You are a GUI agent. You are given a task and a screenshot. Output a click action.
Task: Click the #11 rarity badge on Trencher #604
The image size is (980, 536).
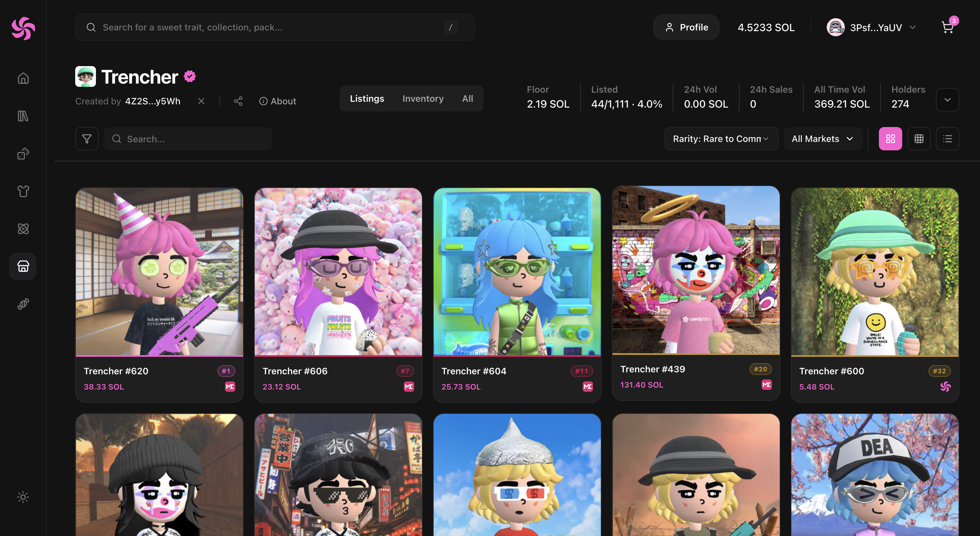tap(582, 371)
